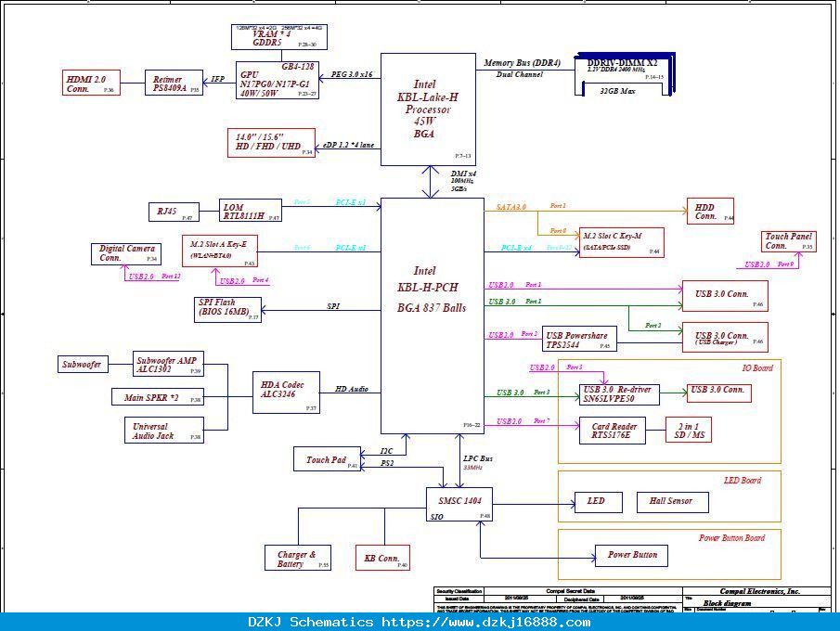
Task: Click the DMI x4 label
Action: tap(463, 174)
